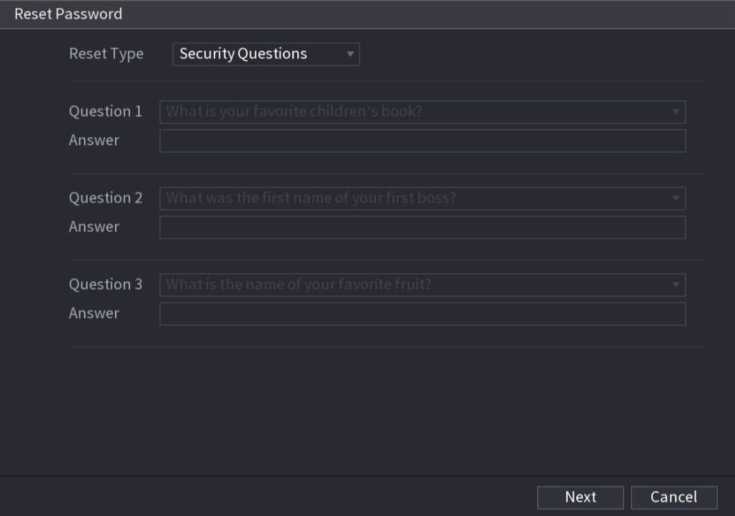
Task: Click the Question 2 dropdown arrow
Action: [676, 198]
